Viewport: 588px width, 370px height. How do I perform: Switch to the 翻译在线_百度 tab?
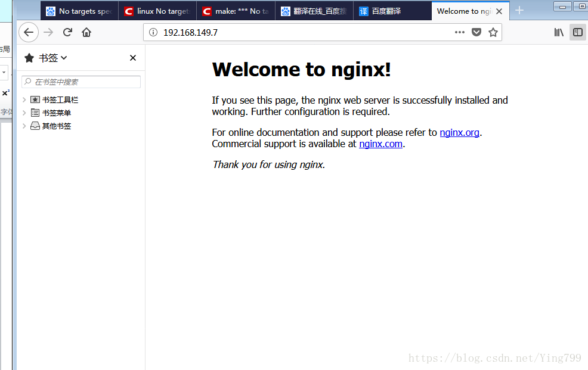(314, 11)
